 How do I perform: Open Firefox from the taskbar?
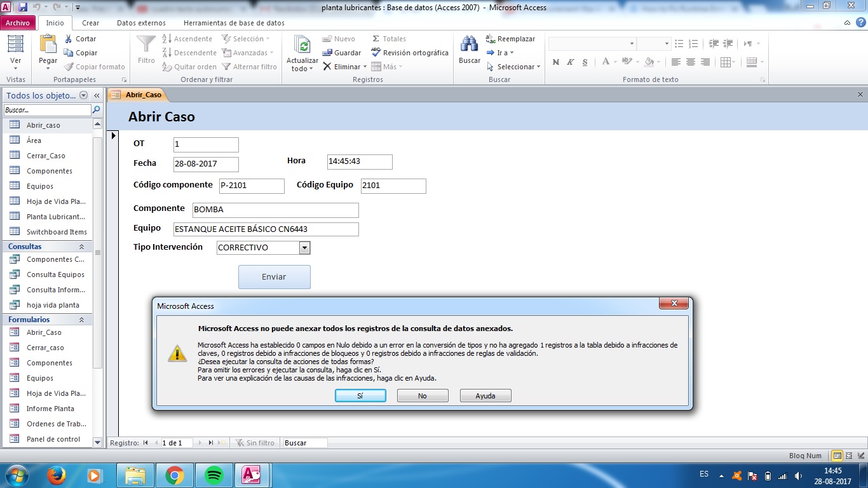tap(57, 475)
